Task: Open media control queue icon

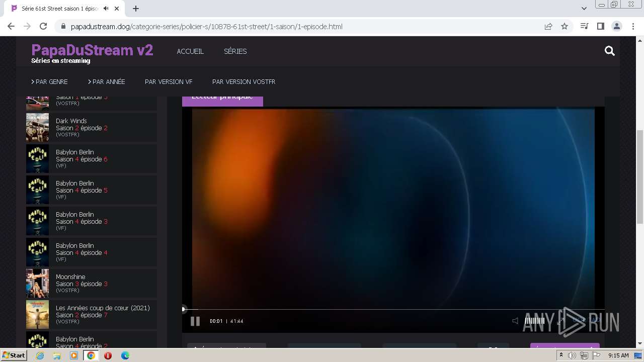Action: point(584,26)
